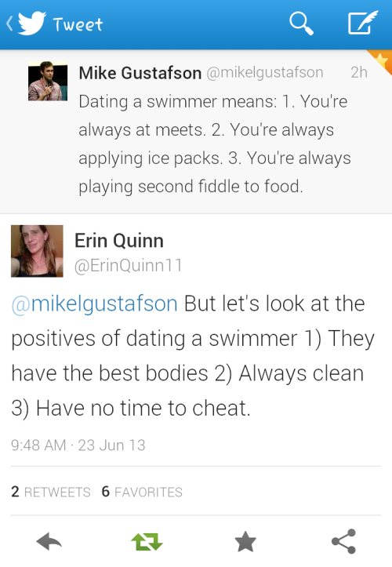Tap the Tweet title in header
Screen dimensions: 392x567
click(78, 24)
